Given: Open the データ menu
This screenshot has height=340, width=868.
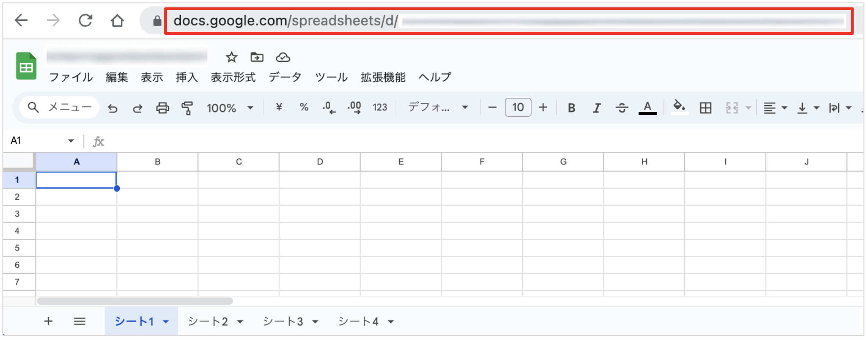Looking at the screenshot, I should [285, 77].
